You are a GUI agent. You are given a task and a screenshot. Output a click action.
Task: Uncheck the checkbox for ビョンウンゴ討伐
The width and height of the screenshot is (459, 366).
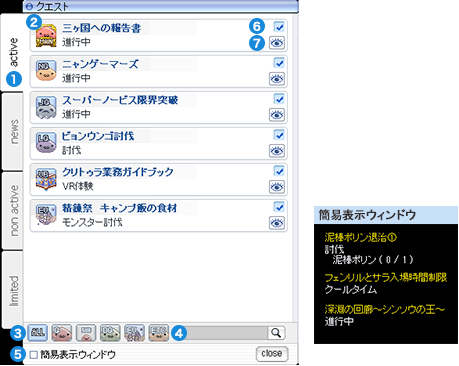pos(279,135)
